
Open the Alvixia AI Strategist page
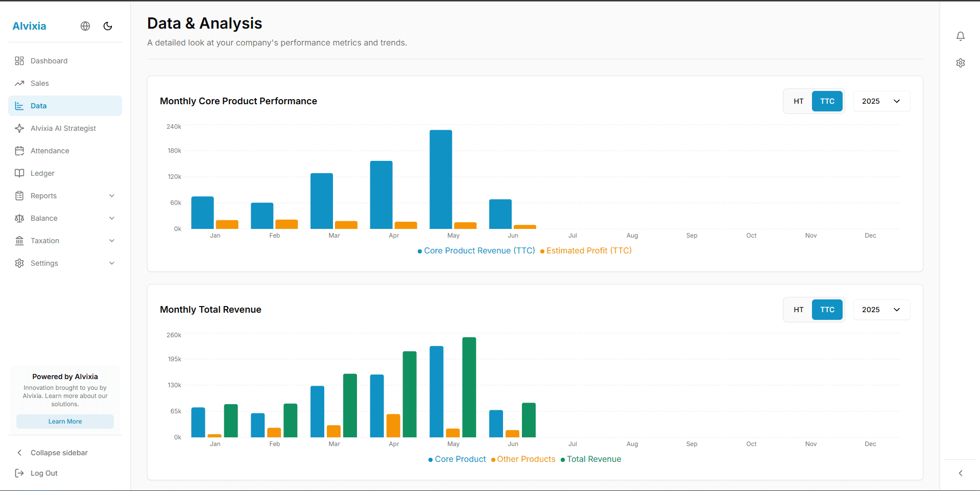click(x=63, y=128)
